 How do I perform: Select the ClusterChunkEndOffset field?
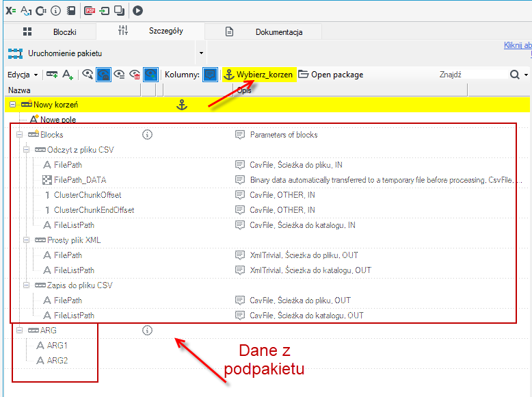[x=94, y=210]
